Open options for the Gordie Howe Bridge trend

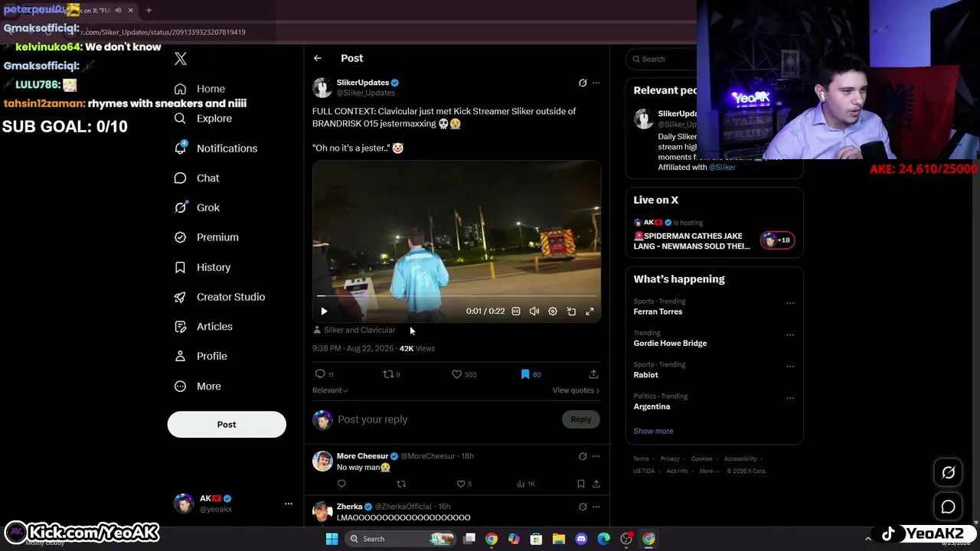790,334
